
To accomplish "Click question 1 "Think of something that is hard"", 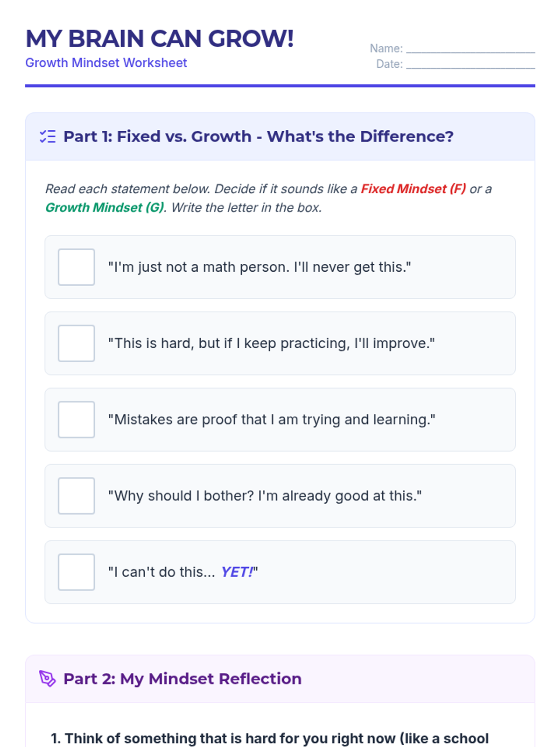I will tap(270, 739).
